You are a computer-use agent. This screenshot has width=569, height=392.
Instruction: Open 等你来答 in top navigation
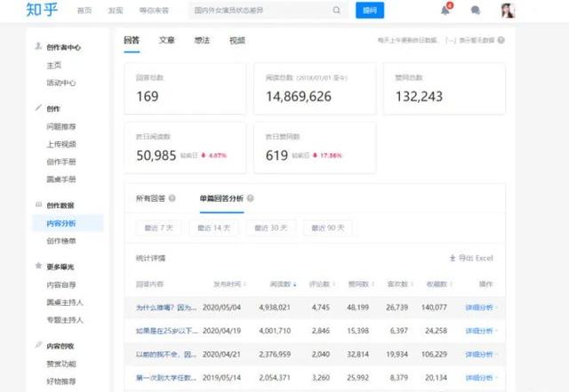coord(154,11)
